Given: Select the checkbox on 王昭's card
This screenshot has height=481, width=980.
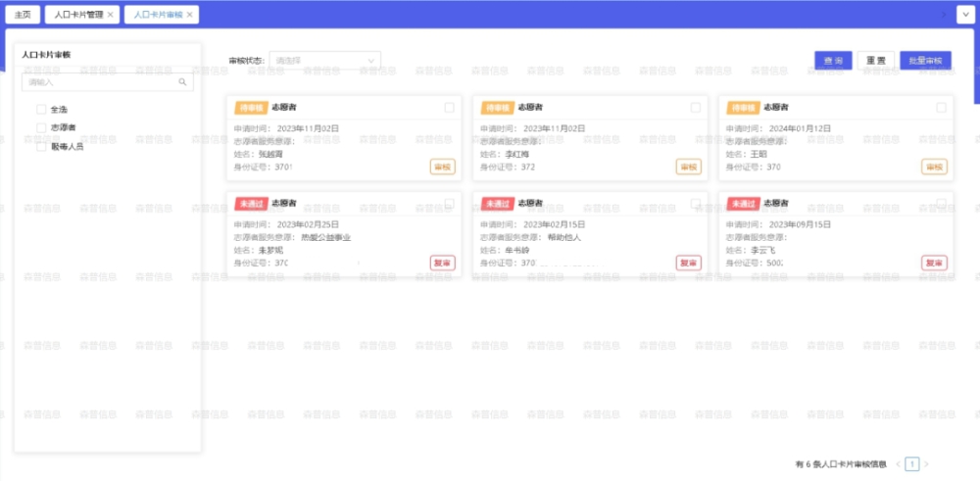Looking at the screenshot, I should tap(941, 108).
